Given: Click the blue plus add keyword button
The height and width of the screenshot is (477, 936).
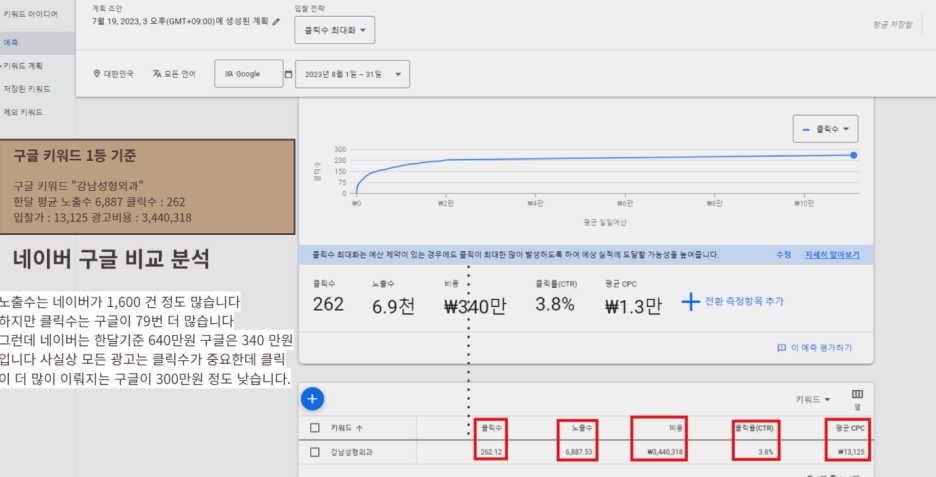Looking at the screenshot, I should point(312,399).
